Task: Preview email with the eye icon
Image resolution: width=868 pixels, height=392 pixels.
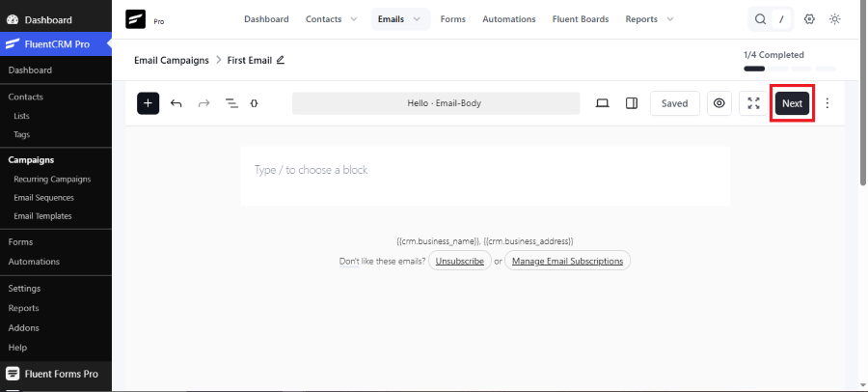Action: (x=719, y=103)
